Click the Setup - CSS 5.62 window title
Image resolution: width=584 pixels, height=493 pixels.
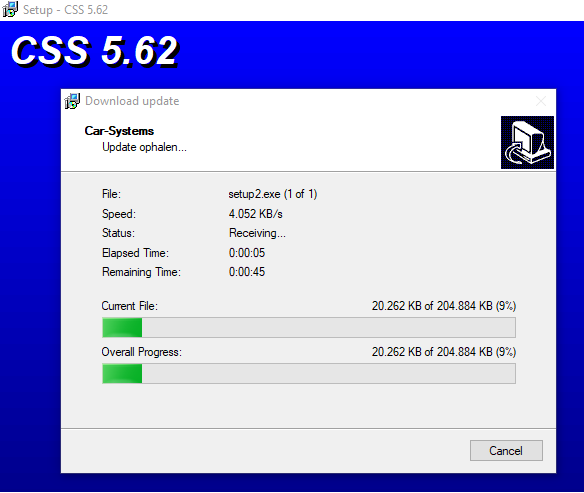tap(66, 10)
